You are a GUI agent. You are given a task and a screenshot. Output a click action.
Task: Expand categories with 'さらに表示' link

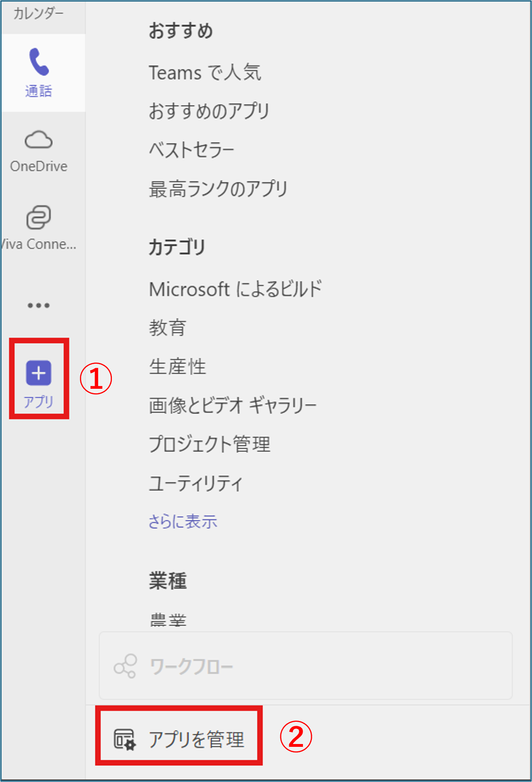pyautogui.click(x=183, y=521)
